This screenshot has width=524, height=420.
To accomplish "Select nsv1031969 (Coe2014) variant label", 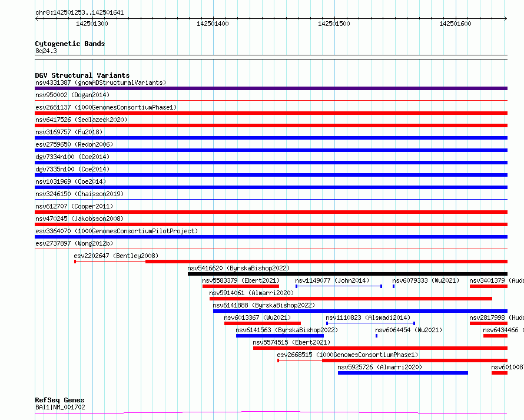I will pyautogui.click(x=71, y=181).
